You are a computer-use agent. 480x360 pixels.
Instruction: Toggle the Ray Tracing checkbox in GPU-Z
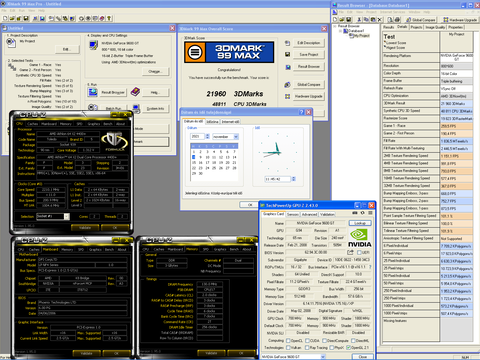coord(307,348)
